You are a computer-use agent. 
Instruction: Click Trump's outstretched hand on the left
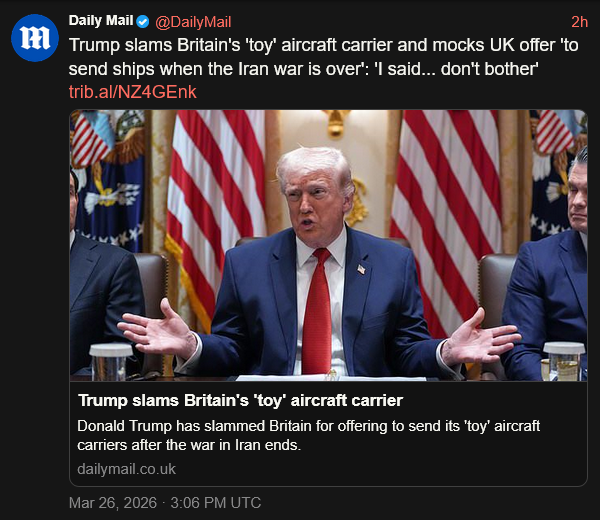pyautogui.click(x=157, y=333)
